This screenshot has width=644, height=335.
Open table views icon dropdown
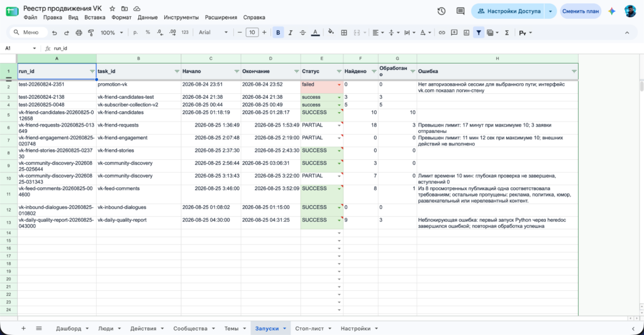point(492,33)
